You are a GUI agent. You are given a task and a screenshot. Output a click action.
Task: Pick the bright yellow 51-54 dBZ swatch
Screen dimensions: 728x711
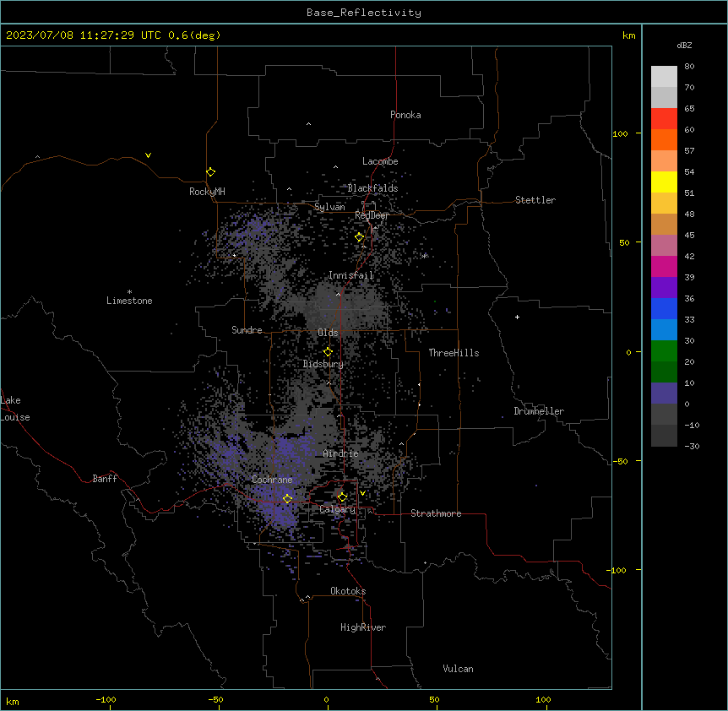pyautogui.click(x=664, y=182)
